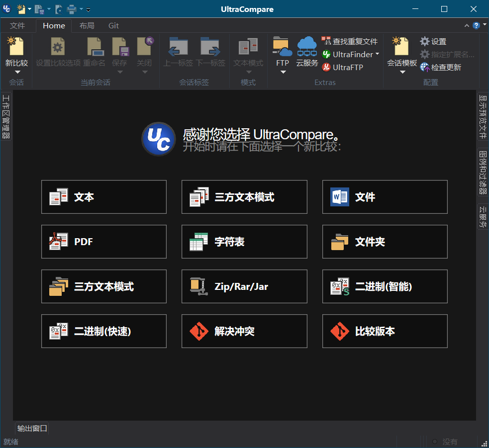
Task: Click quick access reload icon
Action: click(59, 9)
